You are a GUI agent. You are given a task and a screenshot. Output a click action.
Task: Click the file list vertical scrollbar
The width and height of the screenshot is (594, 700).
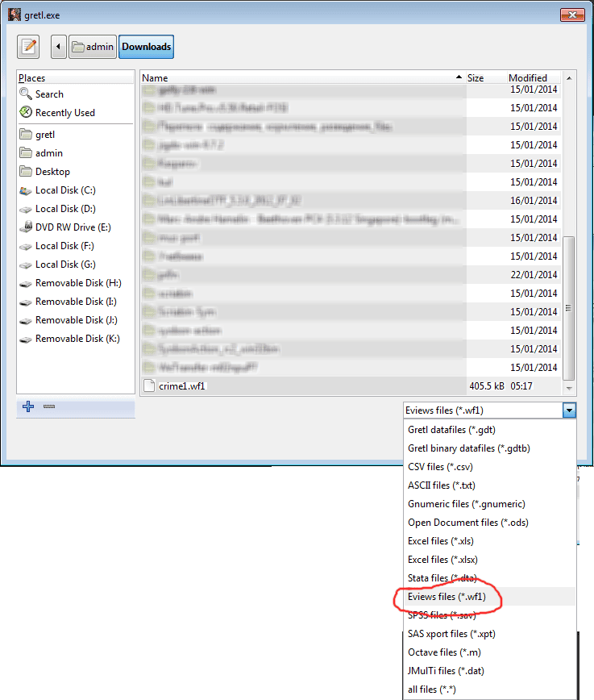[x=570, y=306]
